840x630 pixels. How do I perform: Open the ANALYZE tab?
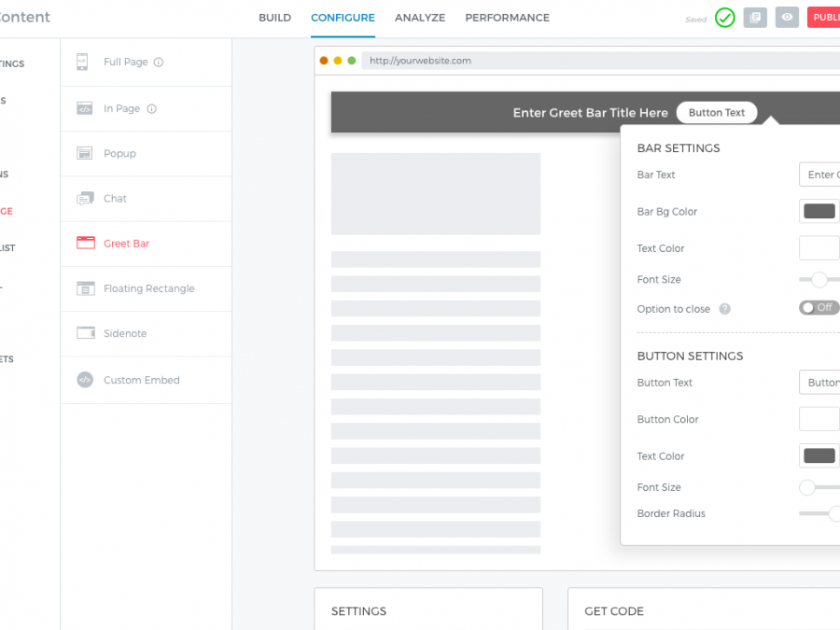point(419,18)
